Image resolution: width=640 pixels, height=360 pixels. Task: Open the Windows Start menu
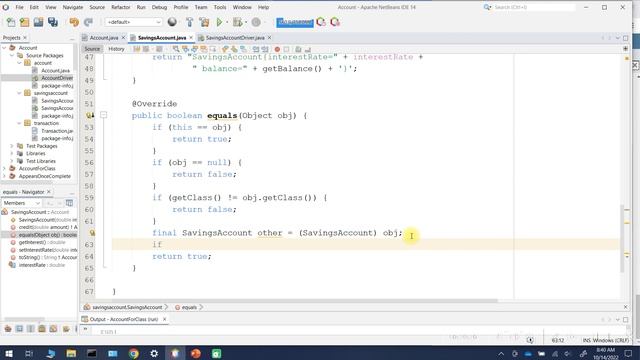click(9, 353)
